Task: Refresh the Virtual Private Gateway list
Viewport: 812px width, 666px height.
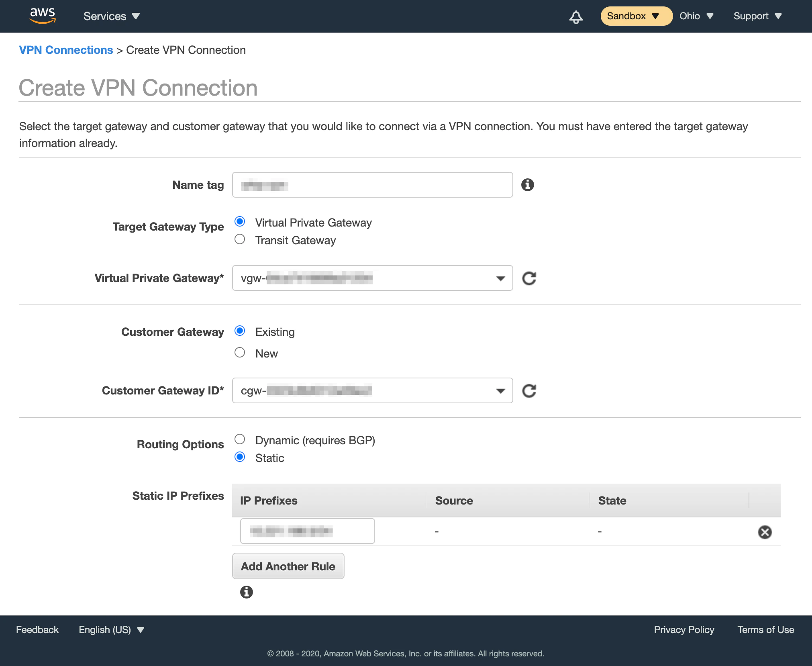Action: (x=529, y=278)
